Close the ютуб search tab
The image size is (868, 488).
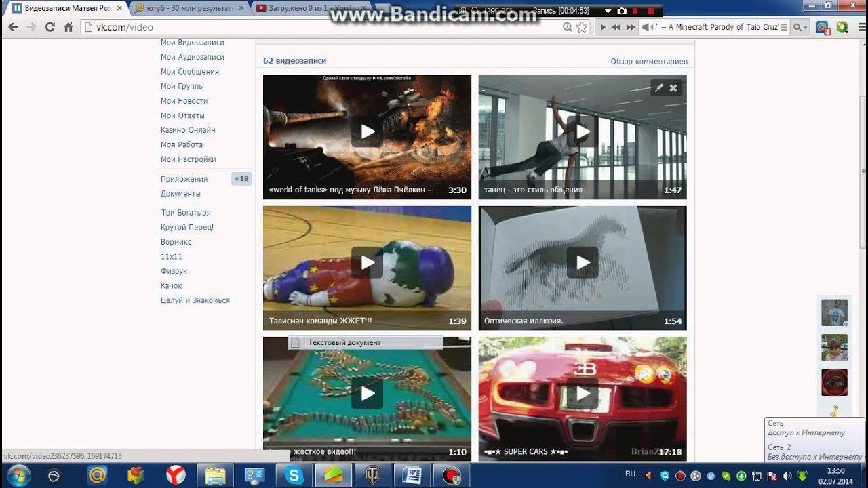241,9
